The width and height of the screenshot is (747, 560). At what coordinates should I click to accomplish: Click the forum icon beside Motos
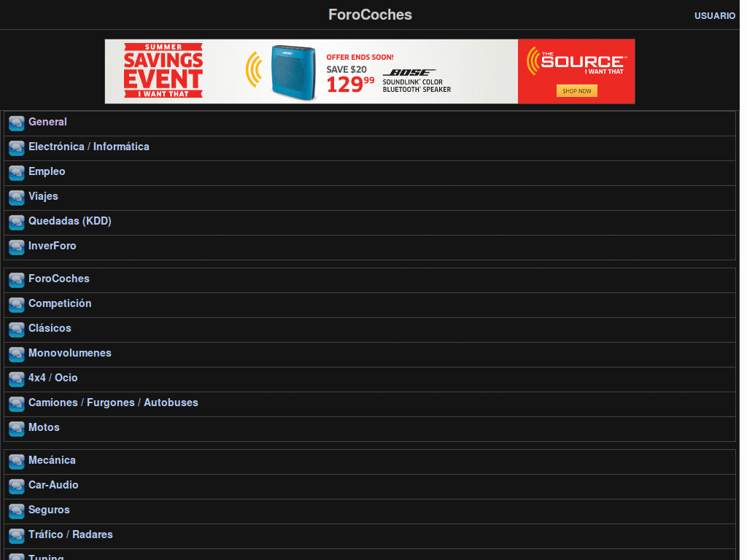[x=17, y=429]
